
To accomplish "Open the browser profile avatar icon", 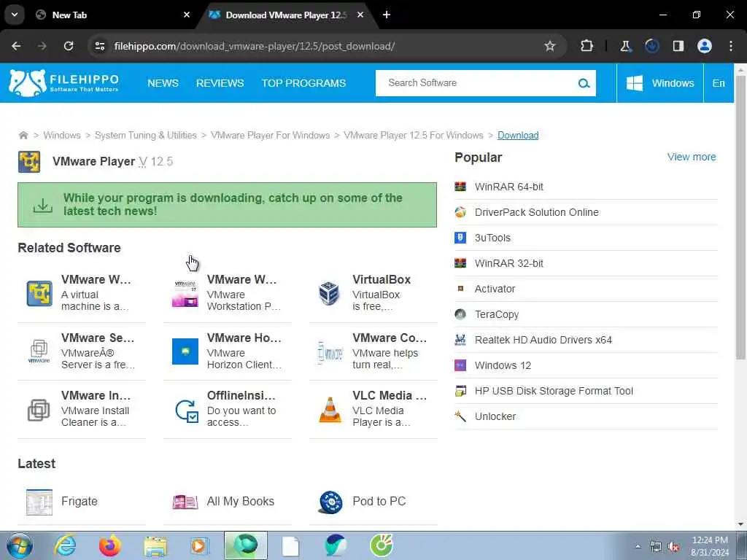I will tap(704, 46).
